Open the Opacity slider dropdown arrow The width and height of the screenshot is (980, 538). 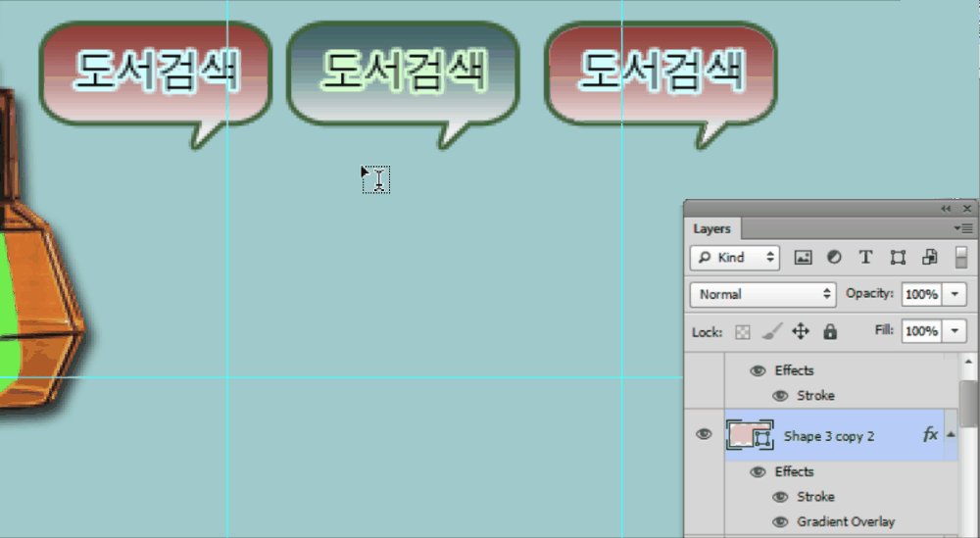(x=955, y=294)
